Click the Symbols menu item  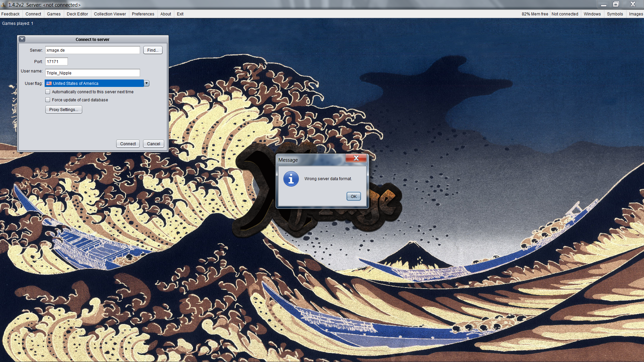click(615, 14)
